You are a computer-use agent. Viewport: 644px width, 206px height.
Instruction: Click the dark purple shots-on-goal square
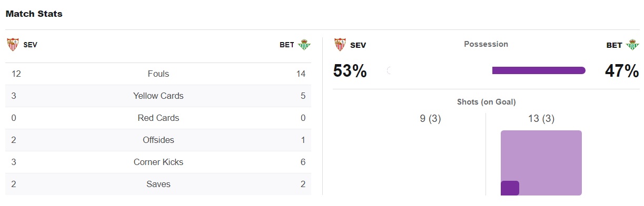(x=510, y=188)
